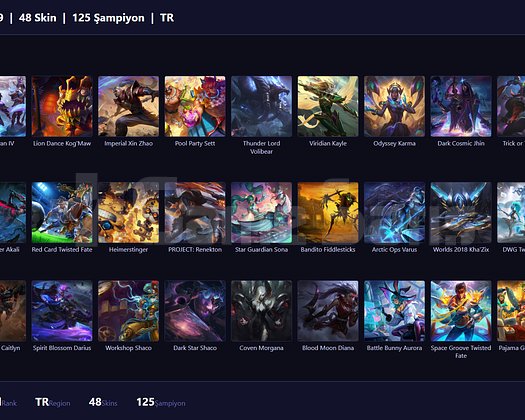Select the Star Guardian Sona skin image
The width and height of the screenshot is (525, 420).
[261, 213]
